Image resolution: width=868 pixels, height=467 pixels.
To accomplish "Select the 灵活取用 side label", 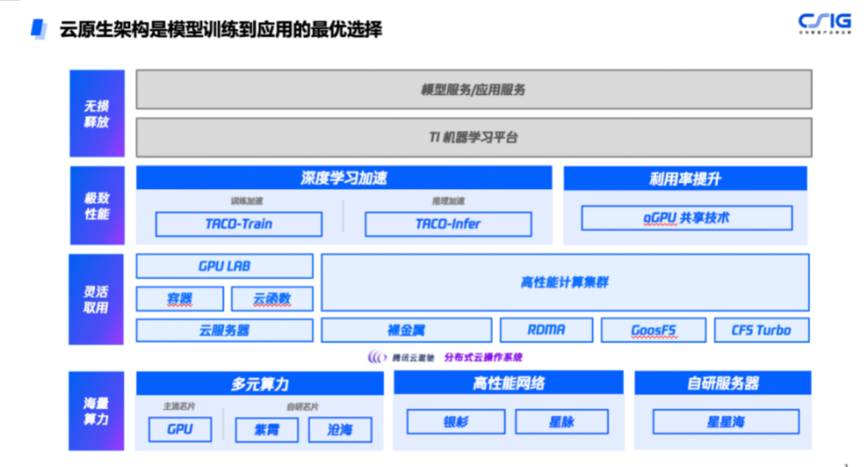I will tap(97, 299).
